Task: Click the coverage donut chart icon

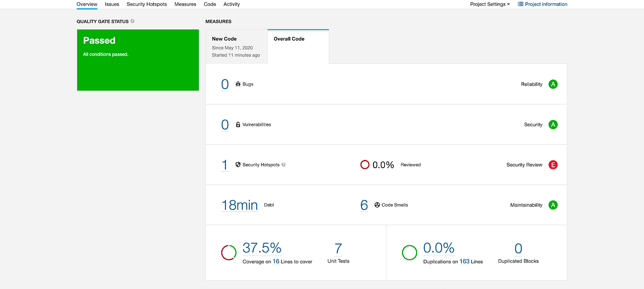Action: (x=229, y=252)
